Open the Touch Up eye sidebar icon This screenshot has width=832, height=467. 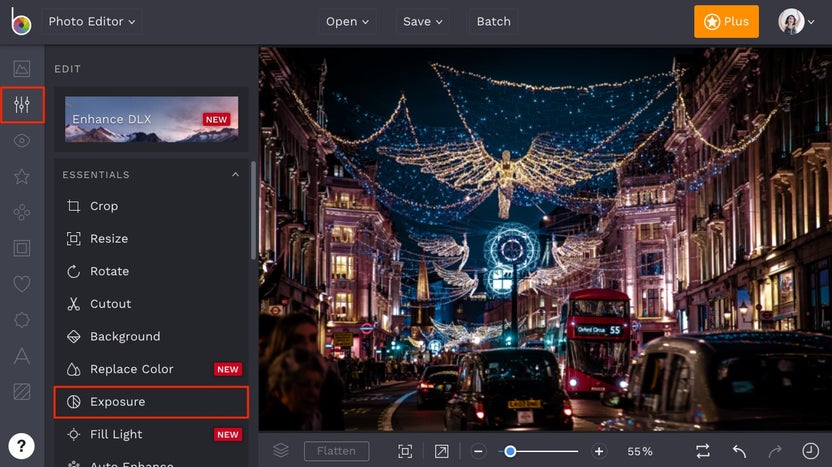point(22,141)
